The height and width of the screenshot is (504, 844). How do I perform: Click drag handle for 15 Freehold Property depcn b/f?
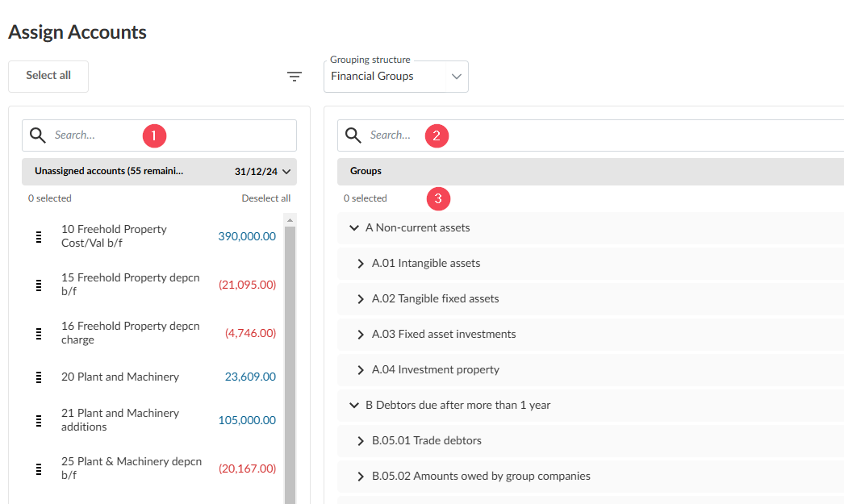tap(39, 285)
